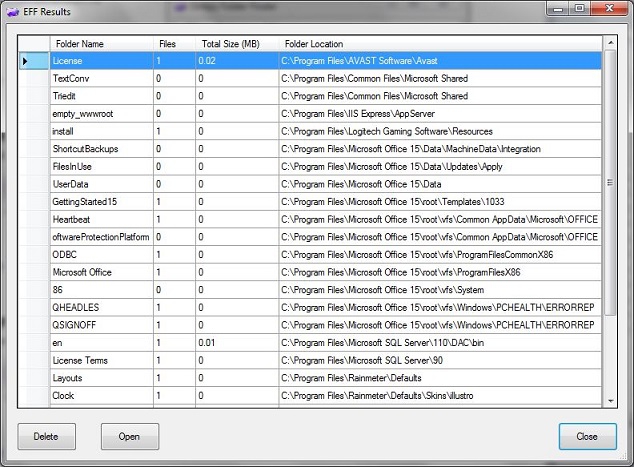Minimize the EFF Results window
This screenshot has width=634, height=467.
pos(559,8)
